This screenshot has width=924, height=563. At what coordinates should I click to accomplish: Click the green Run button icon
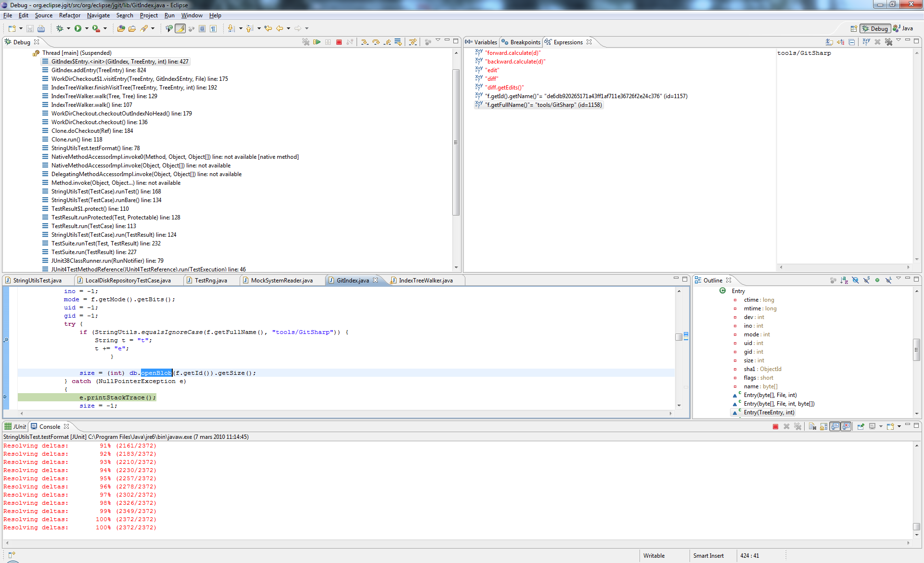point(78,29)
